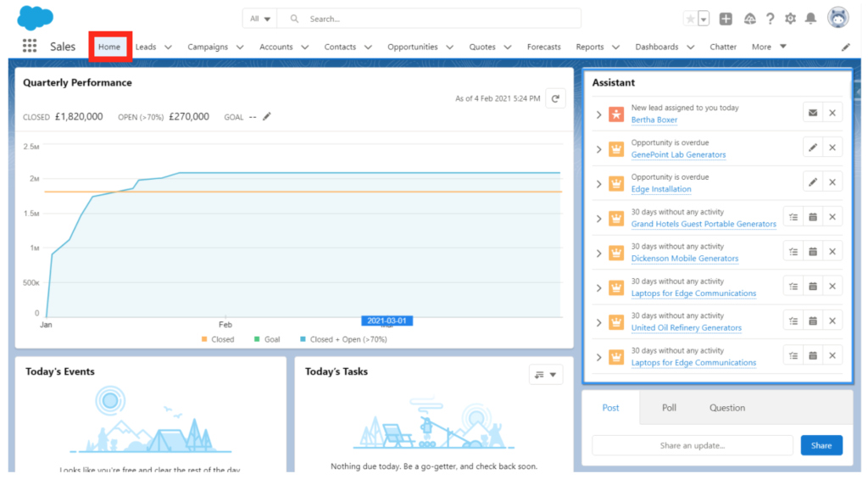Open the favorites list dropdown arrow
This screenshot has height=485, width=868.
[704, 19]
